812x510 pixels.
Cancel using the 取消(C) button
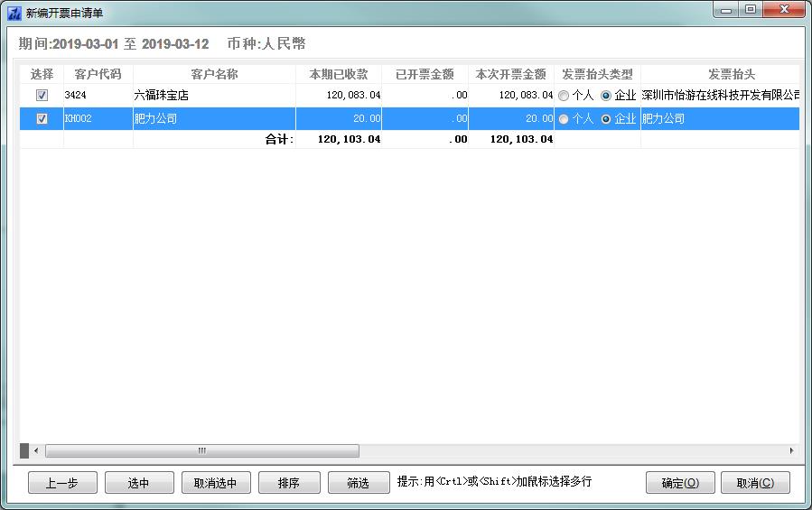click(755, 483)
